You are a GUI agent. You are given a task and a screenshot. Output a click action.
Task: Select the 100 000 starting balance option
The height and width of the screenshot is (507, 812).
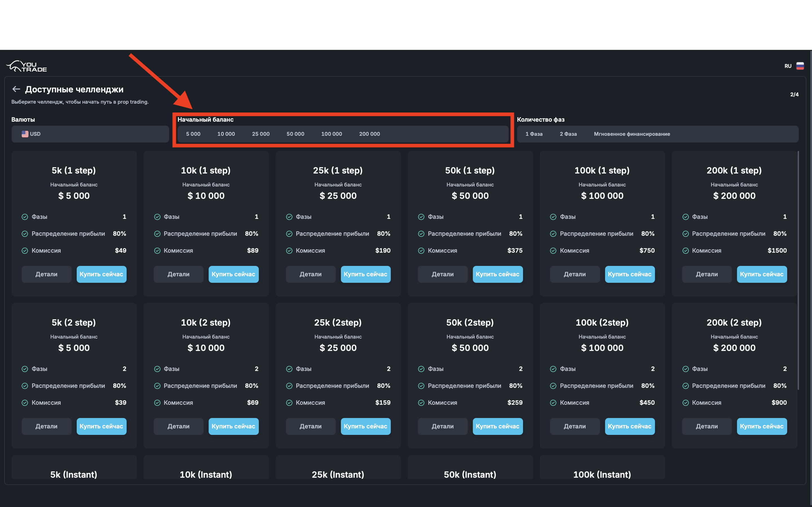332,134
